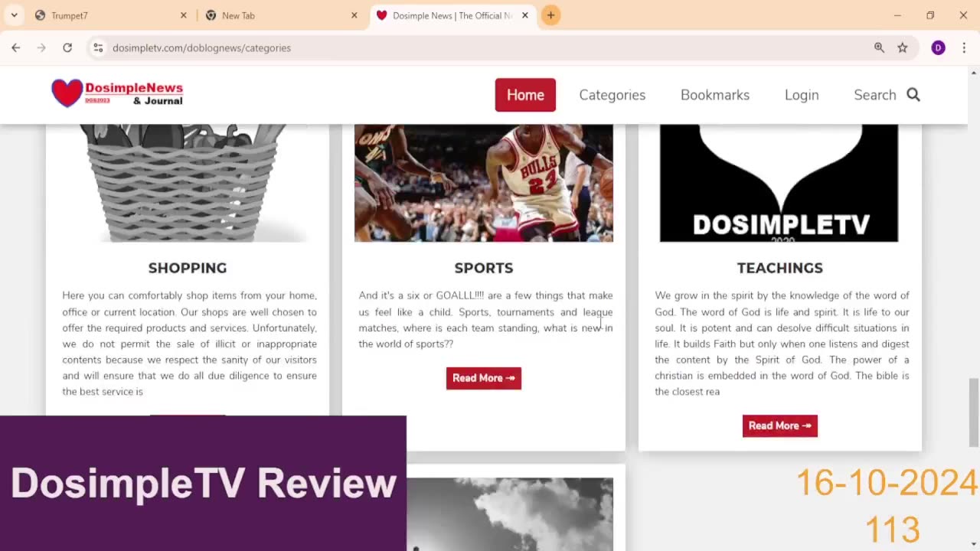Viewport: 980px width, 551px height.
Task: Open the profile avatar D icon
Action: [x=938, y=47]
